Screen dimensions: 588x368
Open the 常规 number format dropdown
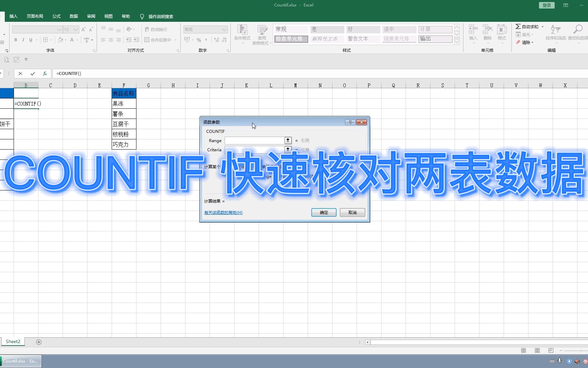pyautogui.click(x=224, y=30)
